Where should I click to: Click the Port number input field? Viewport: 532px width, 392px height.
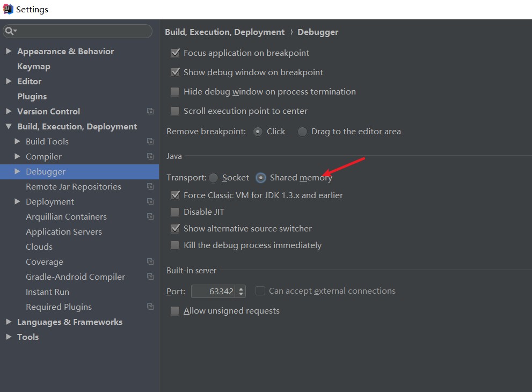pyautogui.click(x=214, y=291)
